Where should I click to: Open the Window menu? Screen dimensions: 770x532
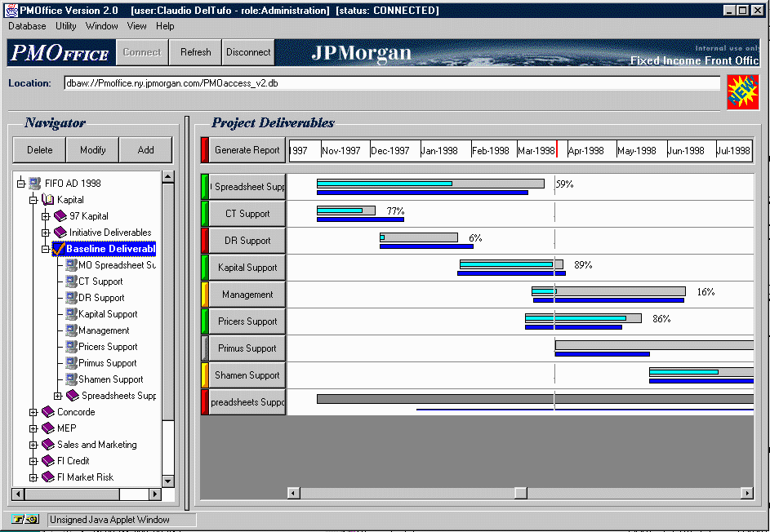[101, 26]
